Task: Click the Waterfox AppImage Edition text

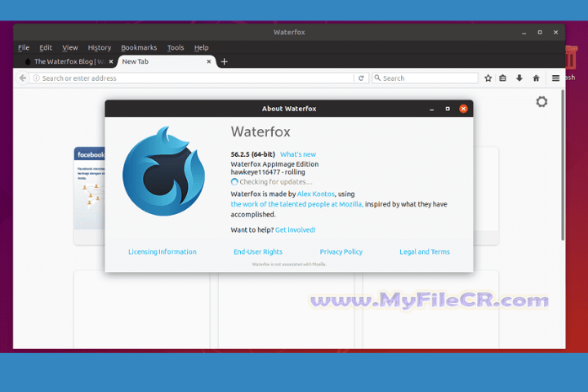Action: (274, 164)
